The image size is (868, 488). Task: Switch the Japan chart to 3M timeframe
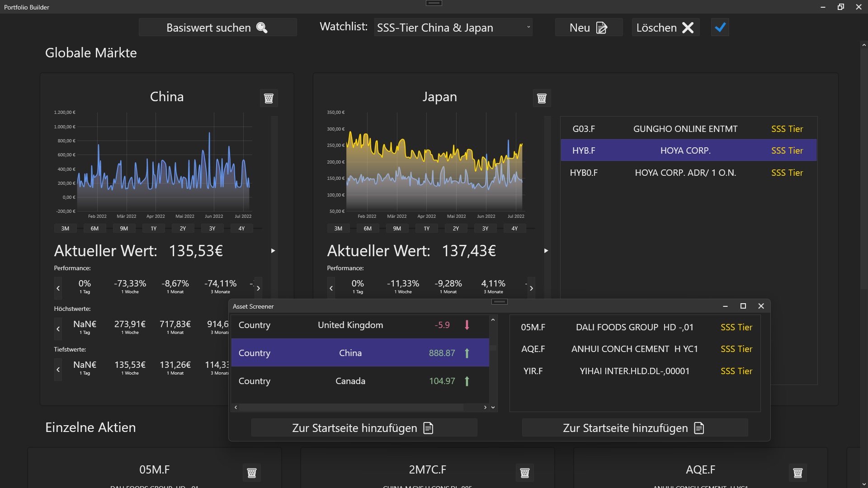pos(338,228)
